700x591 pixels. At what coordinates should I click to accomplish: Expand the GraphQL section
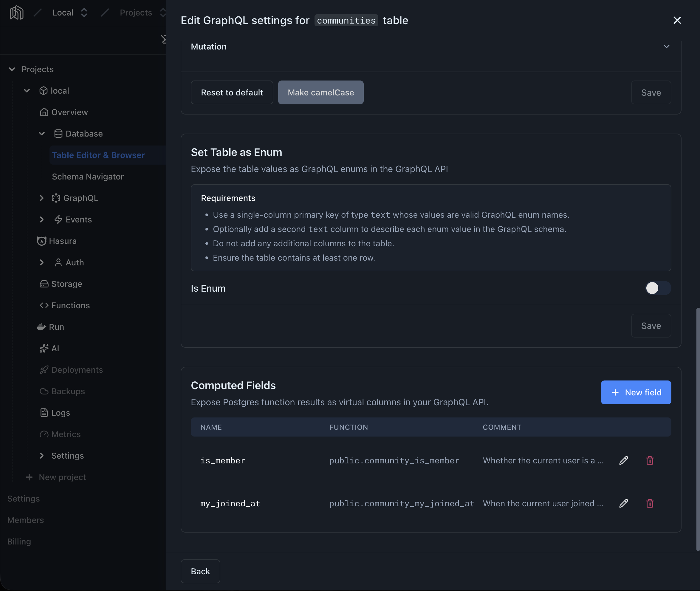tap(41, 198)
